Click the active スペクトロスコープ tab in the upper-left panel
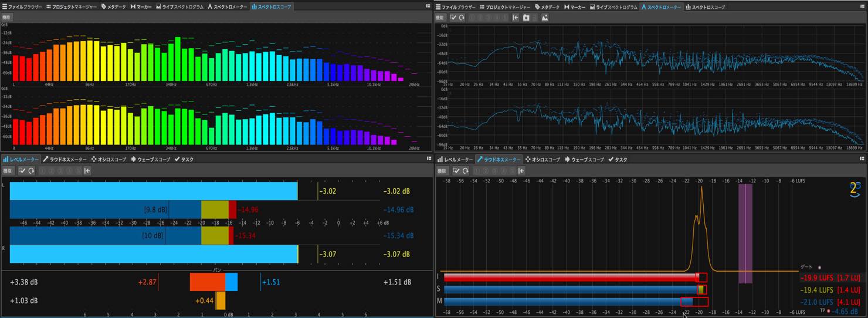Screen dimensions: 868x318 coord(271,6)
